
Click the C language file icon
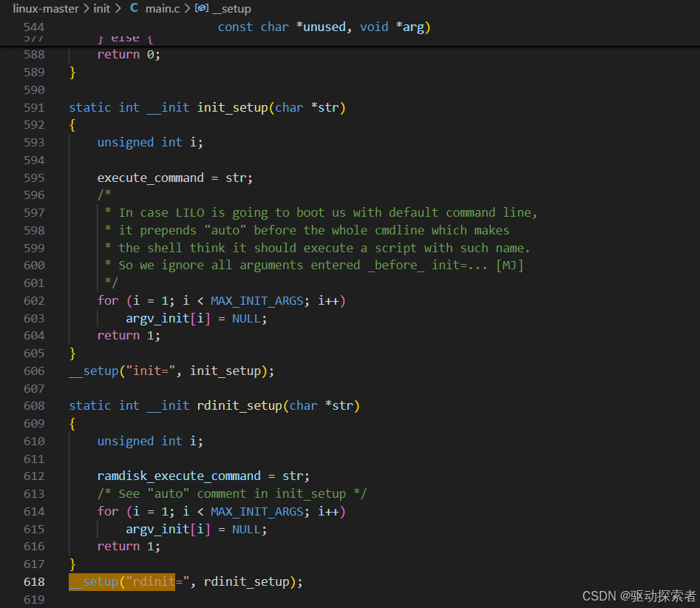click(134, 8)
